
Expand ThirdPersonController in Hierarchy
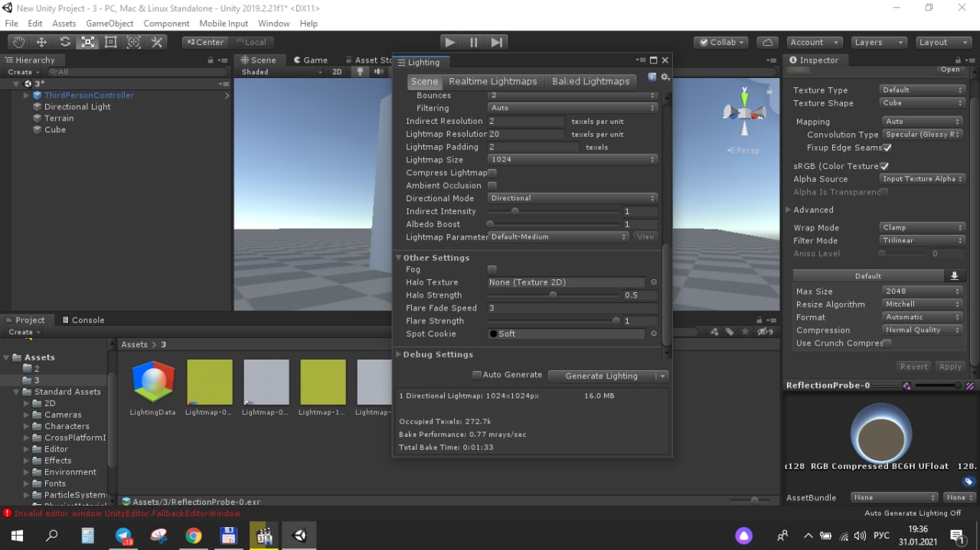coord(26,96)
